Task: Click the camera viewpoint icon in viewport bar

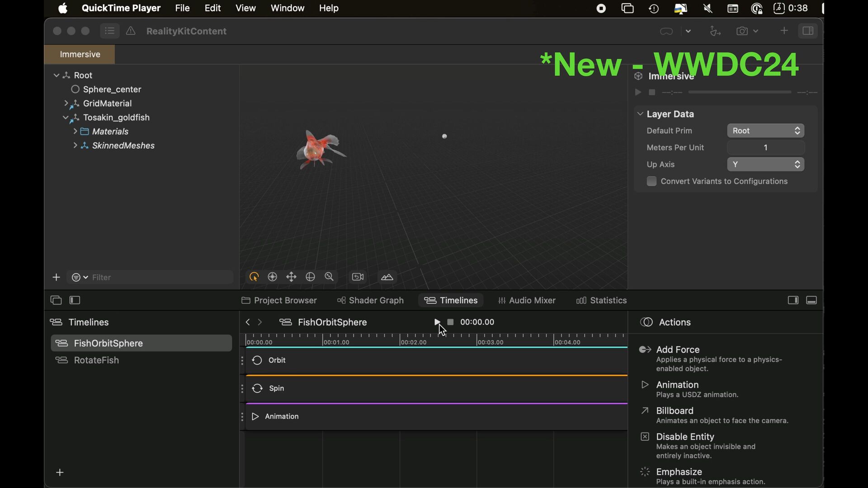Action: pyautogui.click(x=358, y=277)
